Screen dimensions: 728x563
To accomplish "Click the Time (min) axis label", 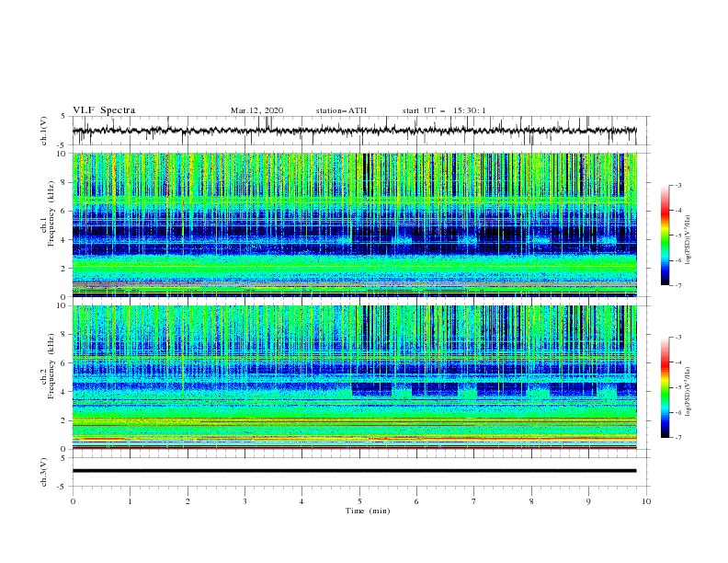I will coord(368,511).
